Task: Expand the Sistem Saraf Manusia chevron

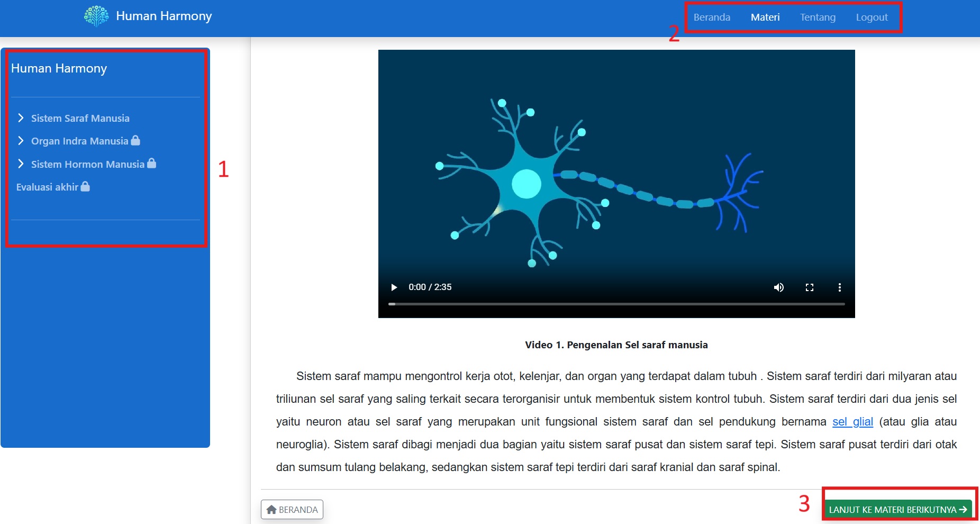Action: [21, 118]
